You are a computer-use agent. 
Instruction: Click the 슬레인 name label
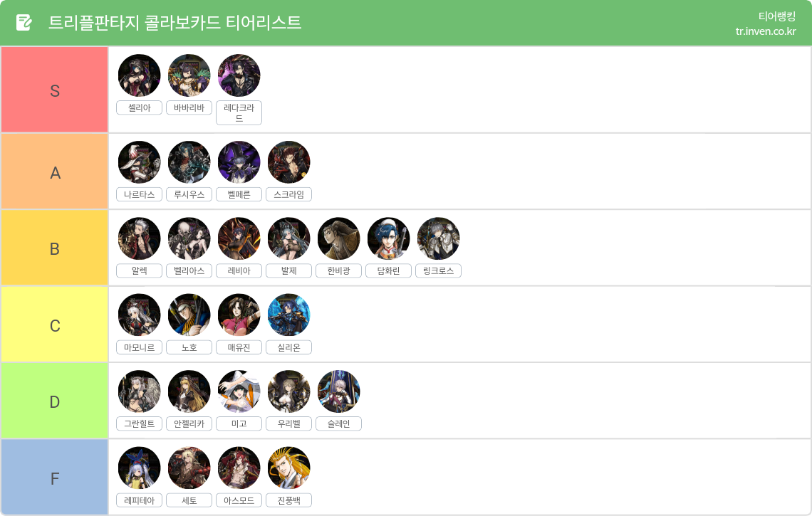pos(338,424)
